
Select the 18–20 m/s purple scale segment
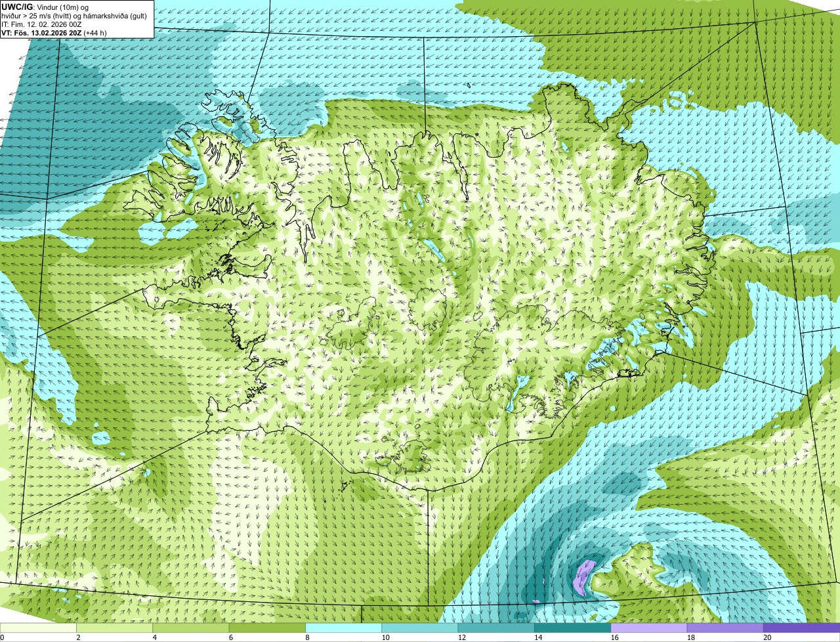(x=725, y=628)
